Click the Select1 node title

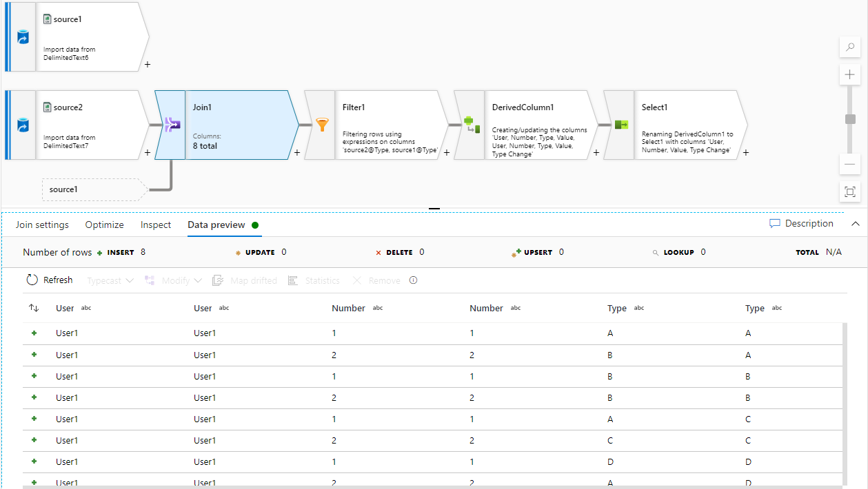tap(654, 107)
